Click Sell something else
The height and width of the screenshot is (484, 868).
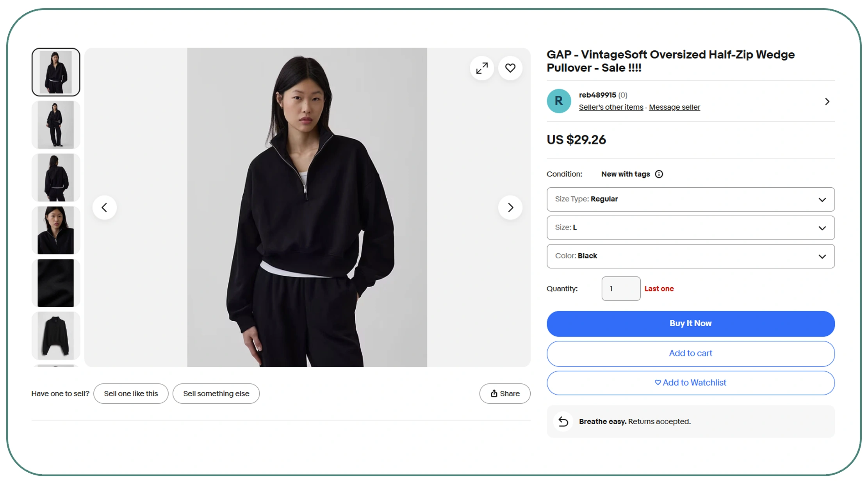click(x=216, y=393)
